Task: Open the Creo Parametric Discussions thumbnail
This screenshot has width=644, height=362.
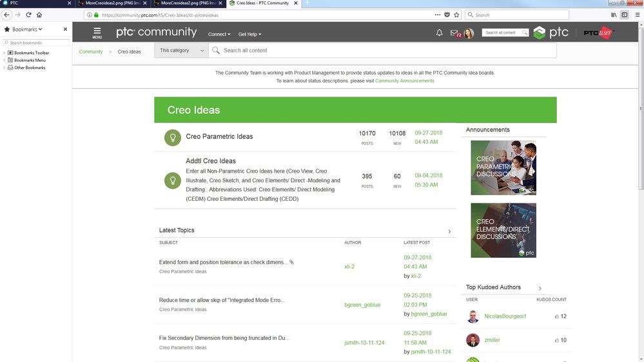Action: coord(503,167)
